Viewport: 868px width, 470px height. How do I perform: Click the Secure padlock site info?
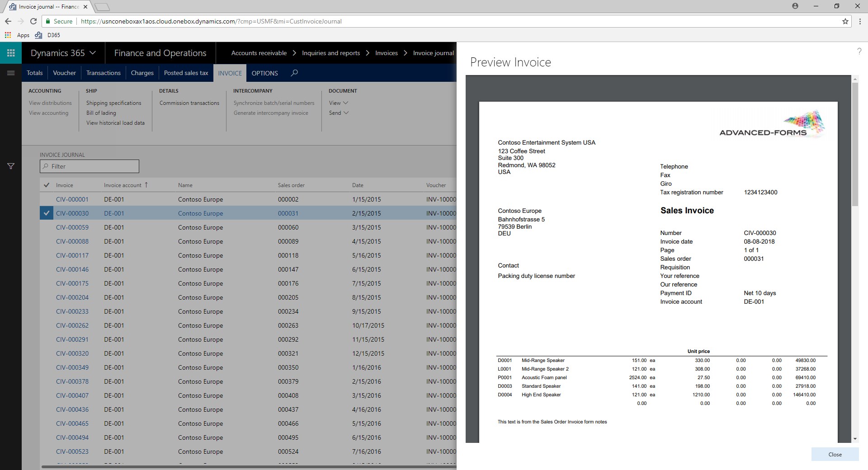(59, 21)
